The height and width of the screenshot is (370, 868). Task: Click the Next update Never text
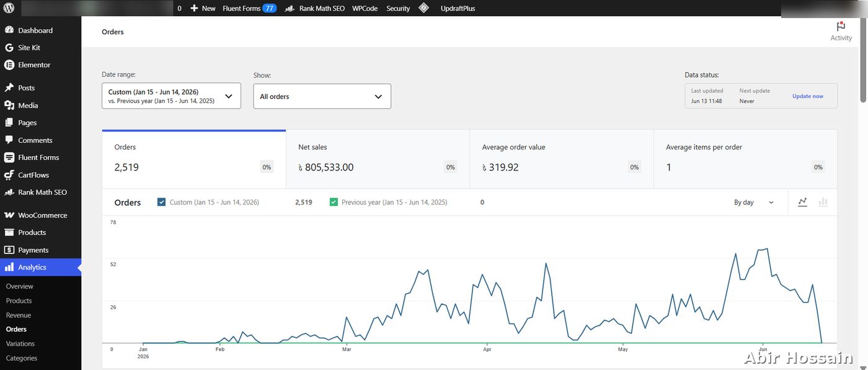pos(755,95)
